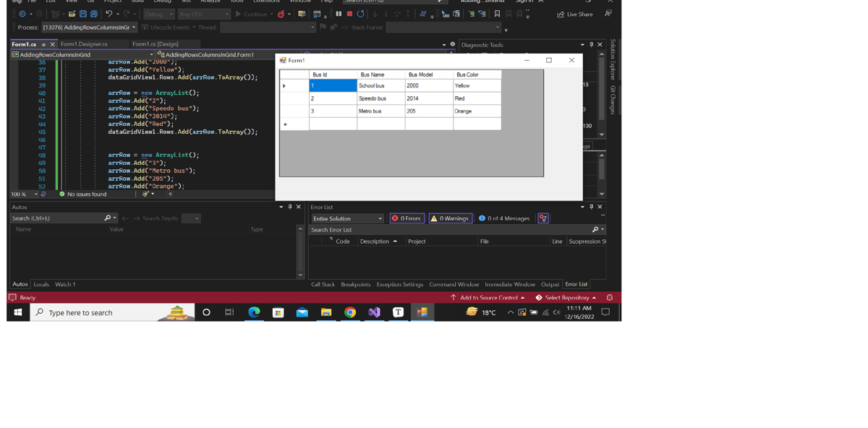868x428 pixels.
Task: Open the Process selector dropdown
Action: coord(89,27)
